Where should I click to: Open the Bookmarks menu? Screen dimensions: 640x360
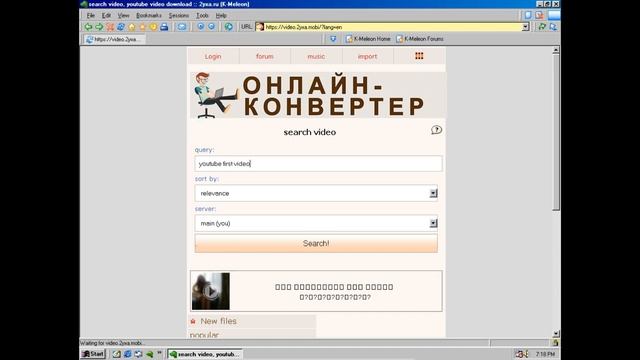[x=149, y=16]
